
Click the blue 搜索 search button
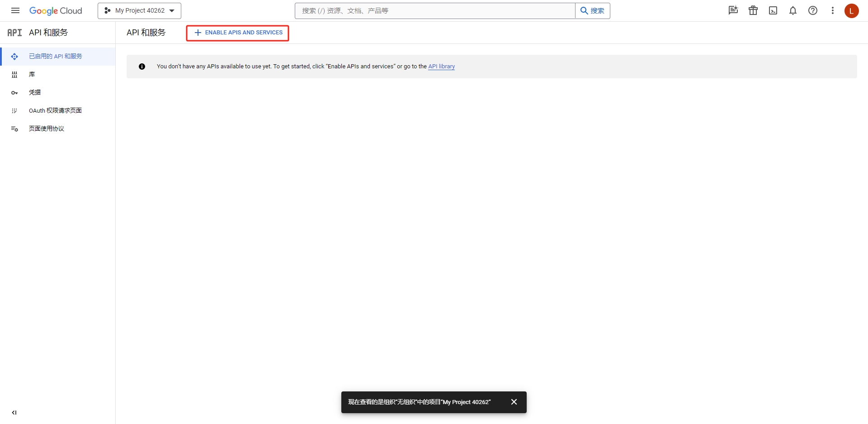(592, 11)
